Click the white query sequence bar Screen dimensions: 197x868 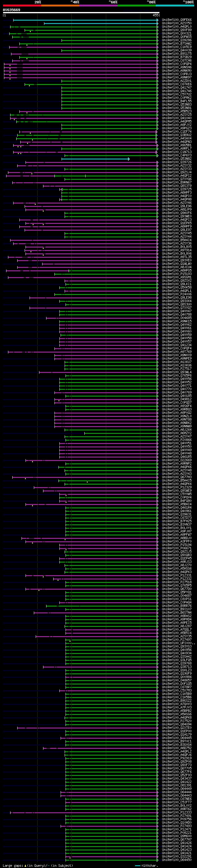(x=81, y=12)
